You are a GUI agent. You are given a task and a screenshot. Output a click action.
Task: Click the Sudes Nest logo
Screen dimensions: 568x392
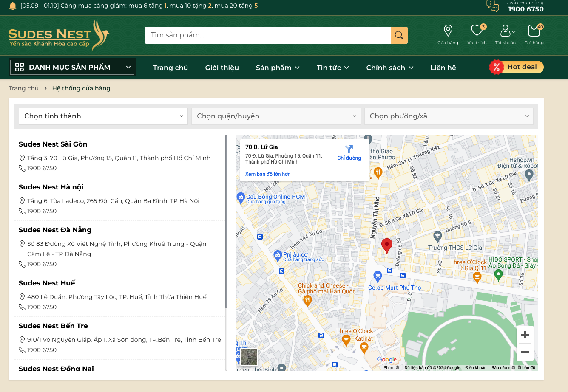point(60,36)
